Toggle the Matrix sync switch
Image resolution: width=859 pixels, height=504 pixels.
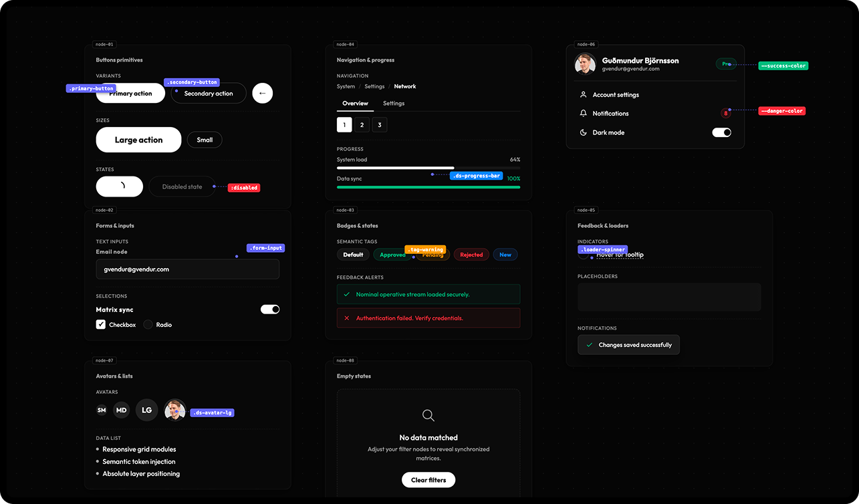[x=269, y=309]
